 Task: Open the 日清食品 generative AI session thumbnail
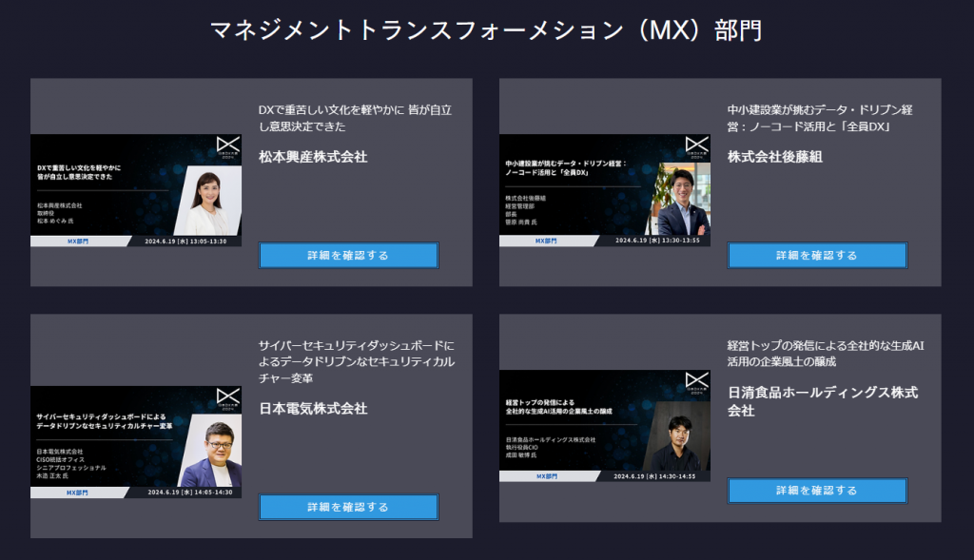pos(604,426)
